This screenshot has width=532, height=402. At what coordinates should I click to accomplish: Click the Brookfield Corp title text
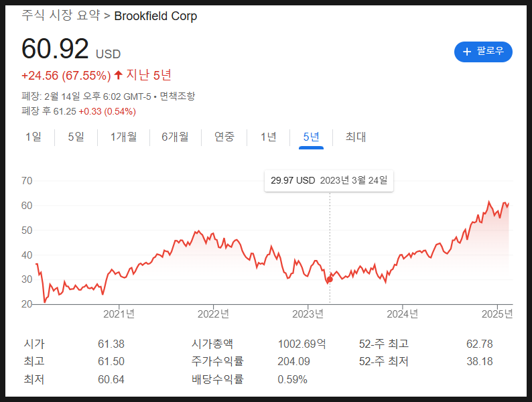coord(155,16)
